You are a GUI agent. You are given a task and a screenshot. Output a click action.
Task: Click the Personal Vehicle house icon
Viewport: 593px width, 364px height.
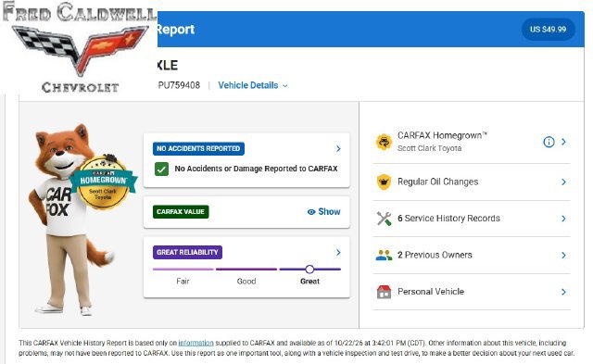click(384, 292)
